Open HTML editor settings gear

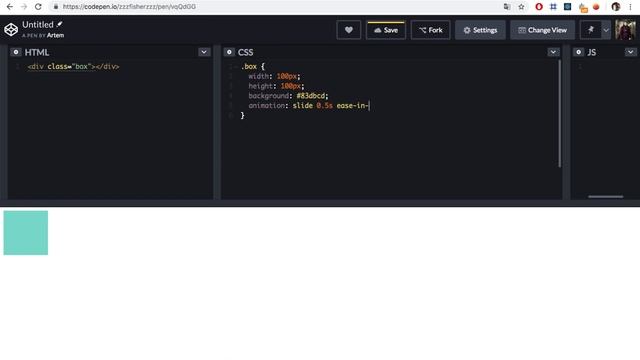pyautogui.click(x=16, y=52)
